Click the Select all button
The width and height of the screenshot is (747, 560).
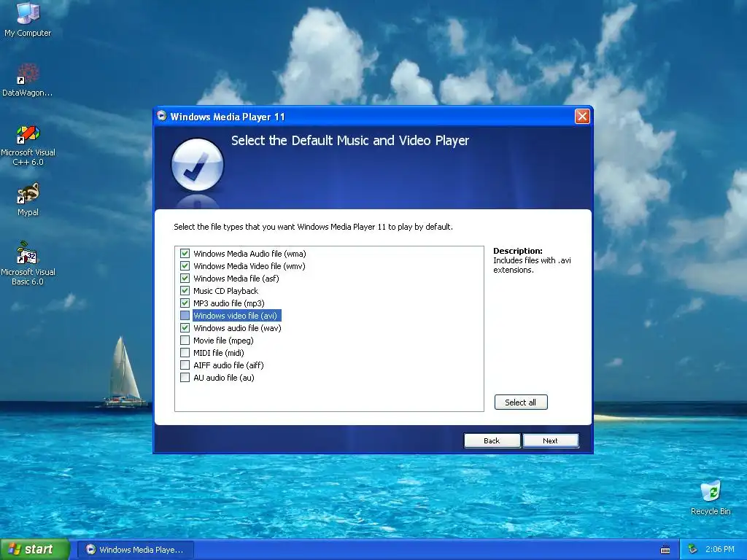click(x=521, y=402)
